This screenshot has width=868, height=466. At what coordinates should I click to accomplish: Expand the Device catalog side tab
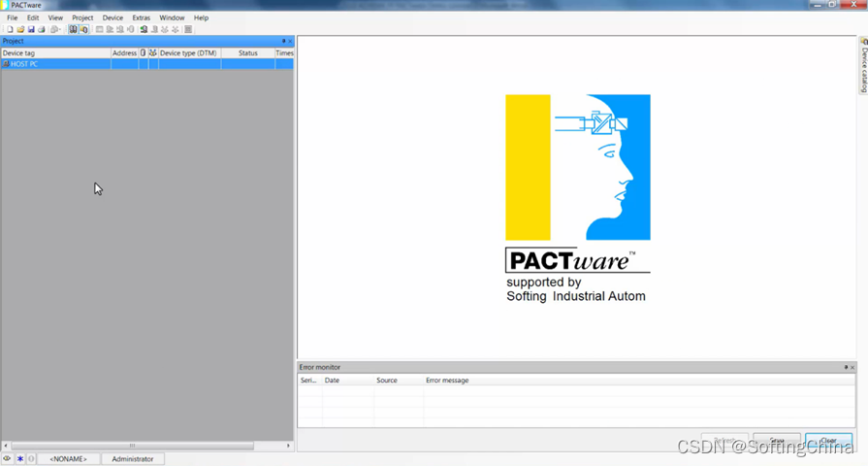tap(863, 65)
